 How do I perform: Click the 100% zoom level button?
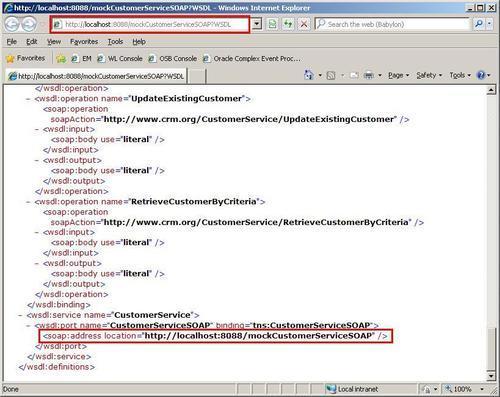click(459, 389)
